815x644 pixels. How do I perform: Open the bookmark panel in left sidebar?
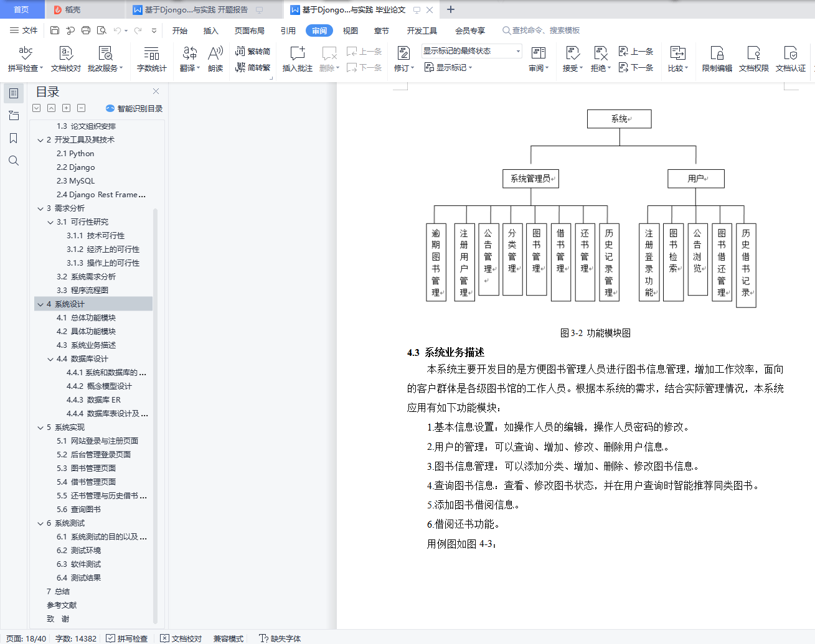pyautogui.click(x=14, y=138)
